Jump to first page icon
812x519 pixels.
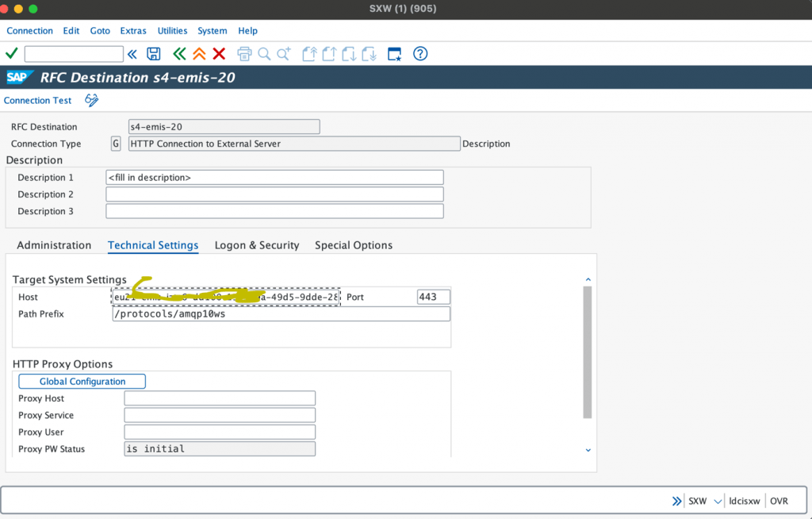click(x=310, y=54)
